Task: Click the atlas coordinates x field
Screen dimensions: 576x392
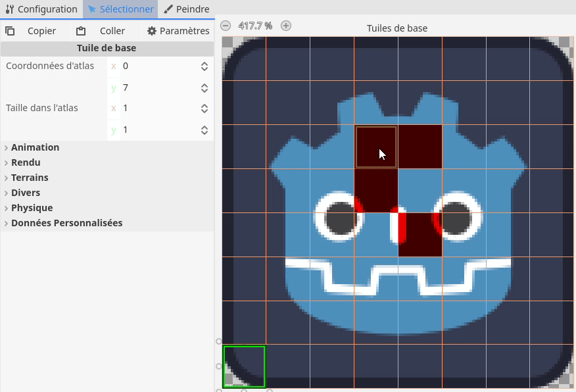Action: 160,66
